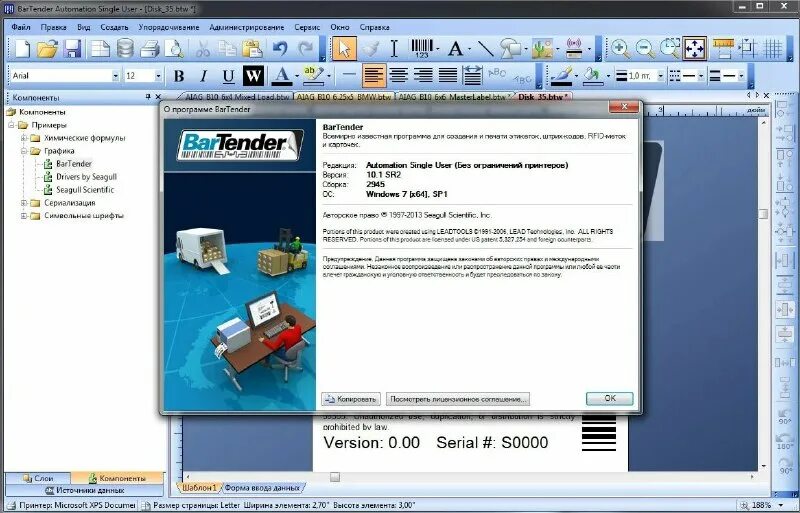Select the diagonal line drawing tool
Screen dimensions: 800x513
485,49
